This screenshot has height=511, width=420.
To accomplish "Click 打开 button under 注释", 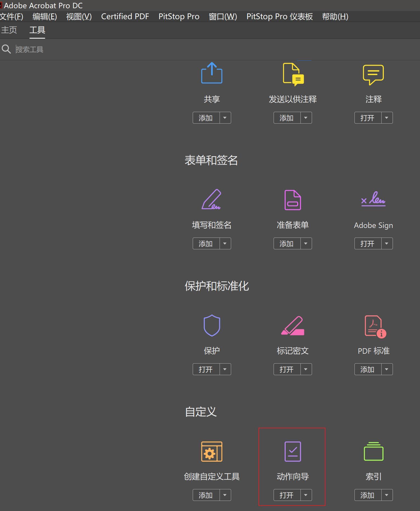I will coord(368,118).
